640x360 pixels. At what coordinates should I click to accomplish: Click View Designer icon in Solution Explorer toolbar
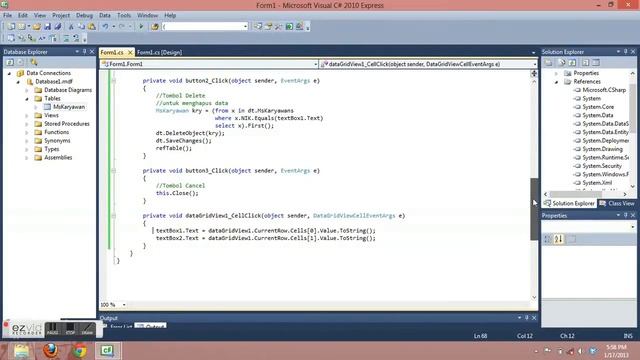tap(596, 62)
